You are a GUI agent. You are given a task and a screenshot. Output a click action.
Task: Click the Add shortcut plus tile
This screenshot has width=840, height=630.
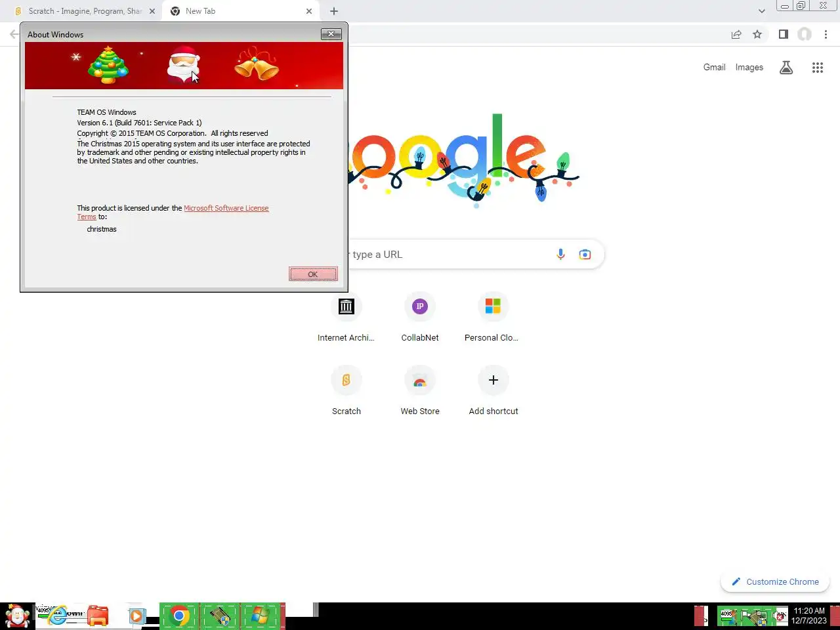[493, 392]
